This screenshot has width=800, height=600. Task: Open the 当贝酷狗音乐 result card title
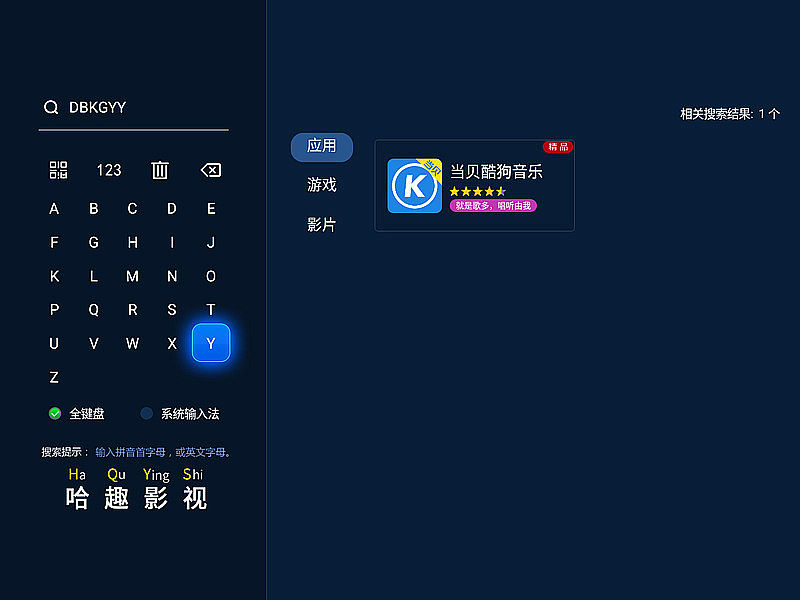coord(496,171)
